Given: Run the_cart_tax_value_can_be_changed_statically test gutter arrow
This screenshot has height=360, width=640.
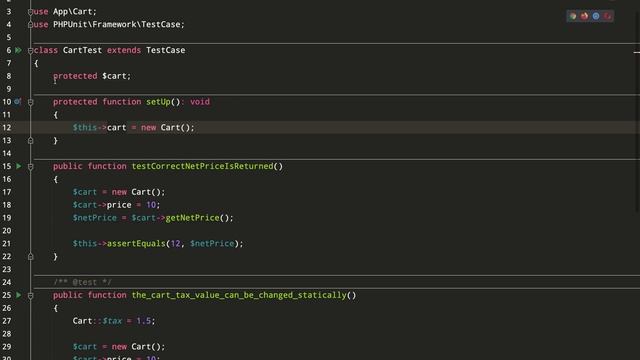Looking at the screenshot, I should tap(19, 295).
